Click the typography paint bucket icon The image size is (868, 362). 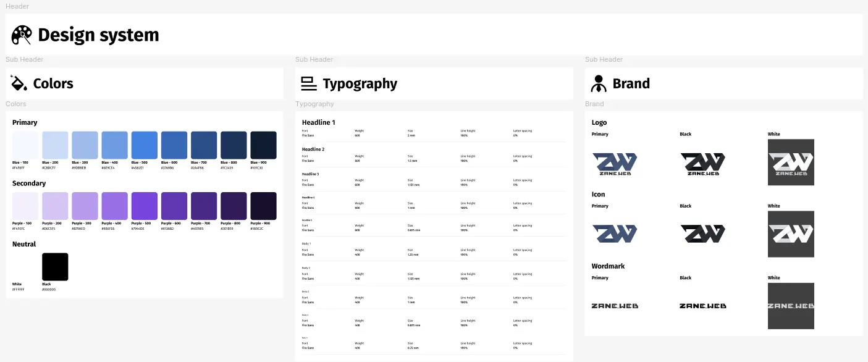[308, 83]
